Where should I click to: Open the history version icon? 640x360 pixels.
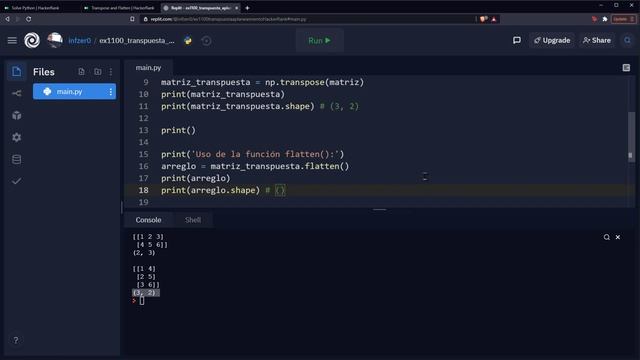pos(207,40)
